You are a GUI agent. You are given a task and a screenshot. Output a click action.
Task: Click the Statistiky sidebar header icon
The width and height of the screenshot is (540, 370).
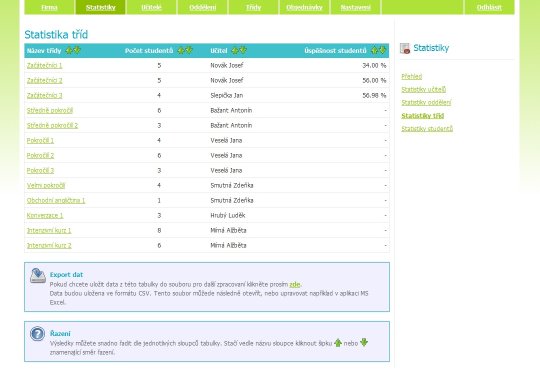405,48
